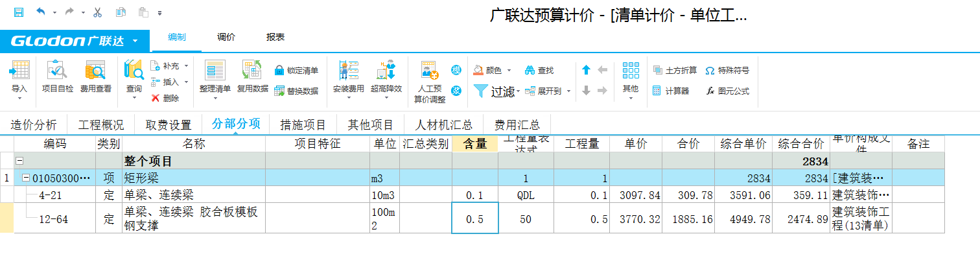Open the 工程概况 tab

101,124
